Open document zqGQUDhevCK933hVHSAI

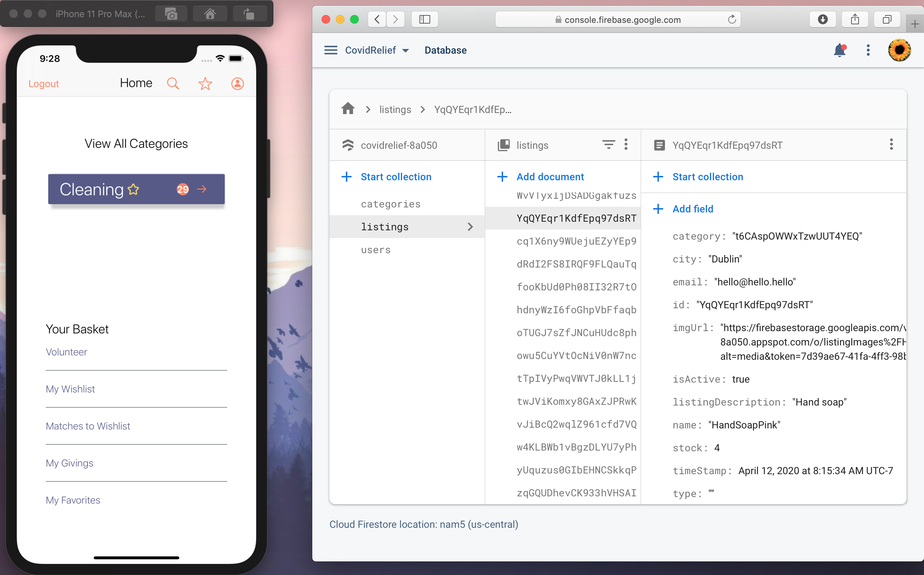click(576, 493)
